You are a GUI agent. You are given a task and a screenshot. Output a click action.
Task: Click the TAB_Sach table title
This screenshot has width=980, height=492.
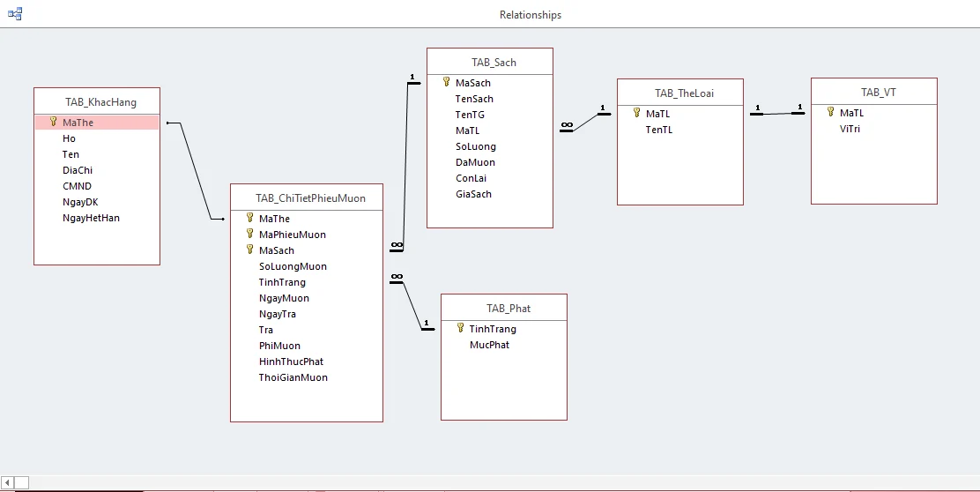pyautogui.click(x=490, y=63)
